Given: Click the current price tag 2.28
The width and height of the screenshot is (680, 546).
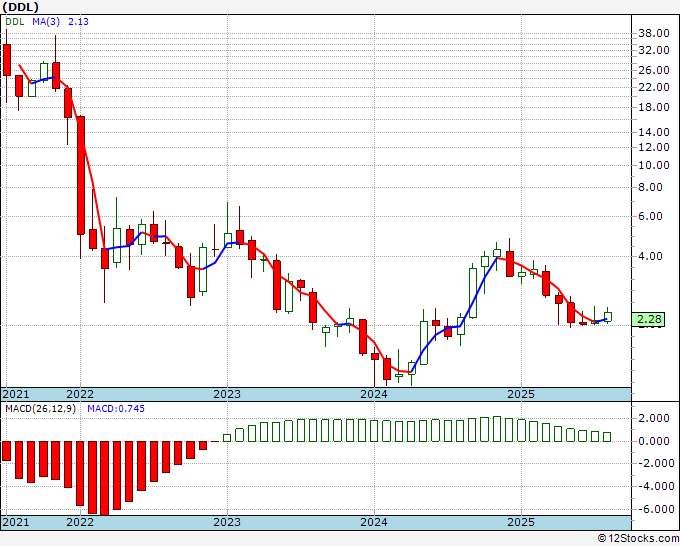Looking at the screenshot, I should pyautogui.click(x=648, y=319).
